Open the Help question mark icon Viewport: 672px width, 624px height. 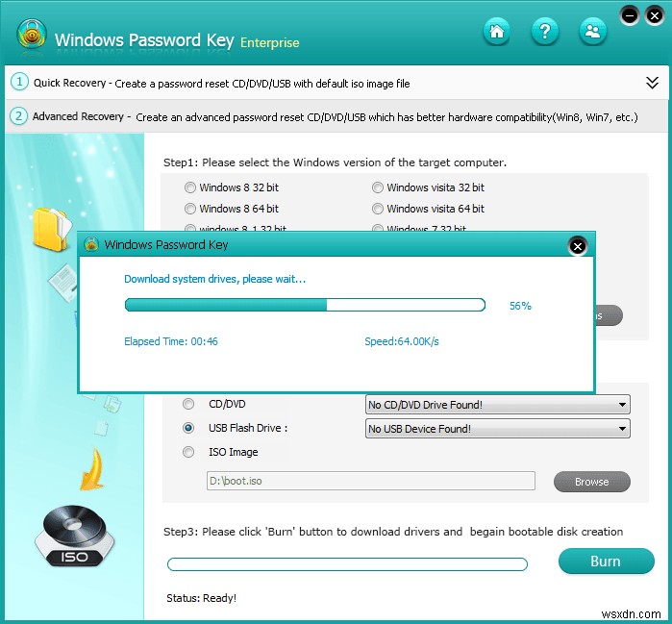545,32
